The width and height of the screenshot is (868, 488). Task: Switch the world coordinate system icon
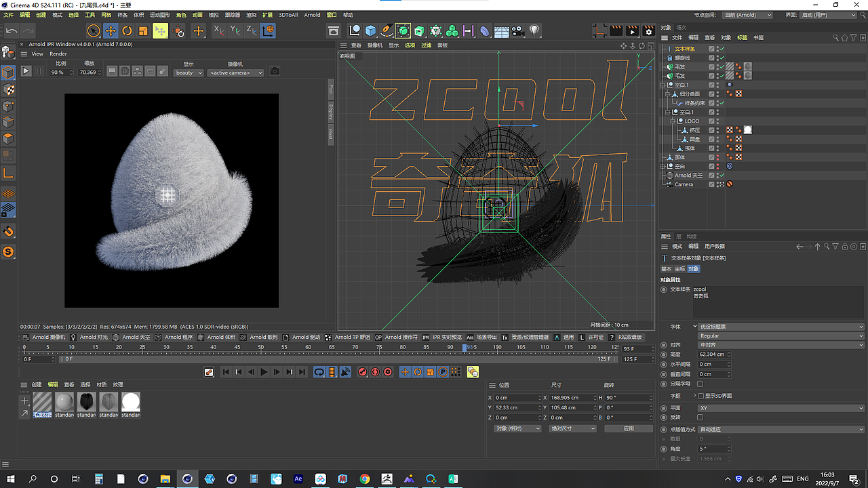point(268,30)
